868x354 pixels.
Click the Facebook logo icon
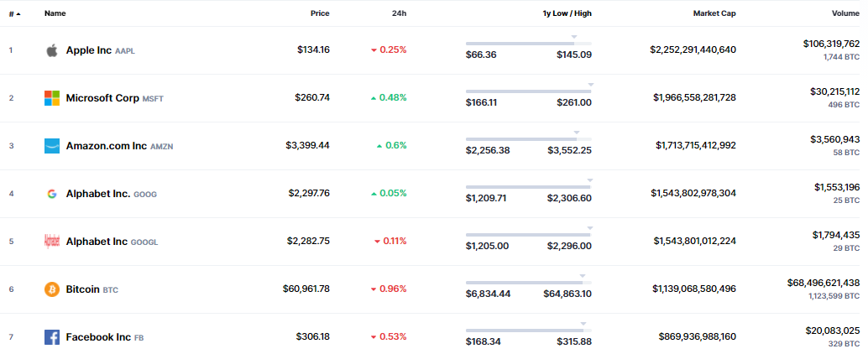[52, 337]
